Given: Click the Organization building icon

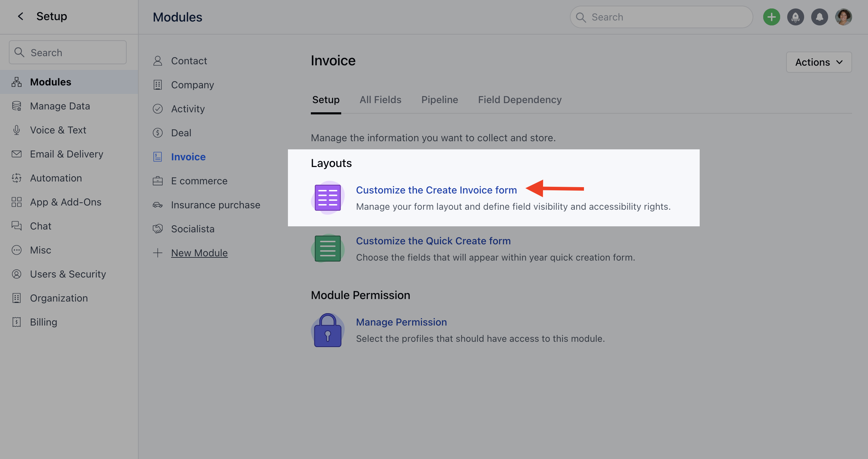Looking at the screenshot, I should click(x=17, y=298).
